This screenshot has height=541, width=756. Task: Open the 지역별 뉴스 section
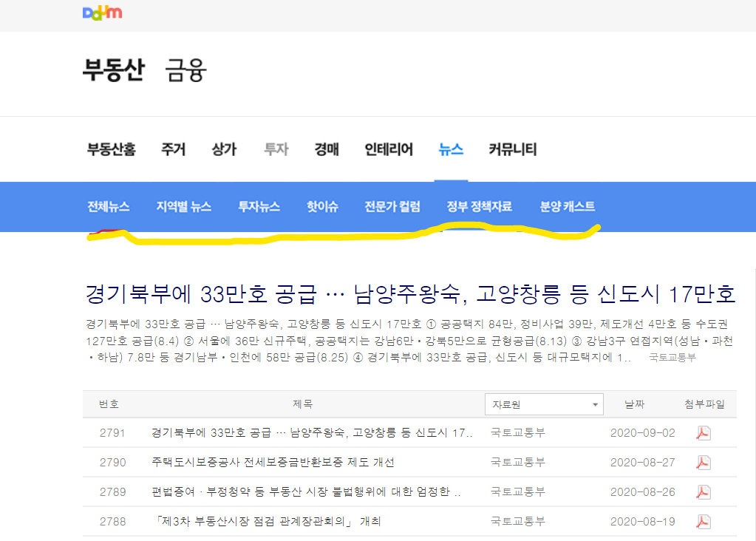[x=185, y=207]
